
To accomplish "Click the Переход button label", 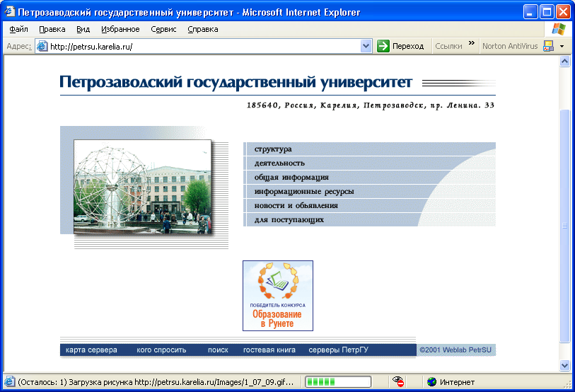I will (x=408, y=46).
